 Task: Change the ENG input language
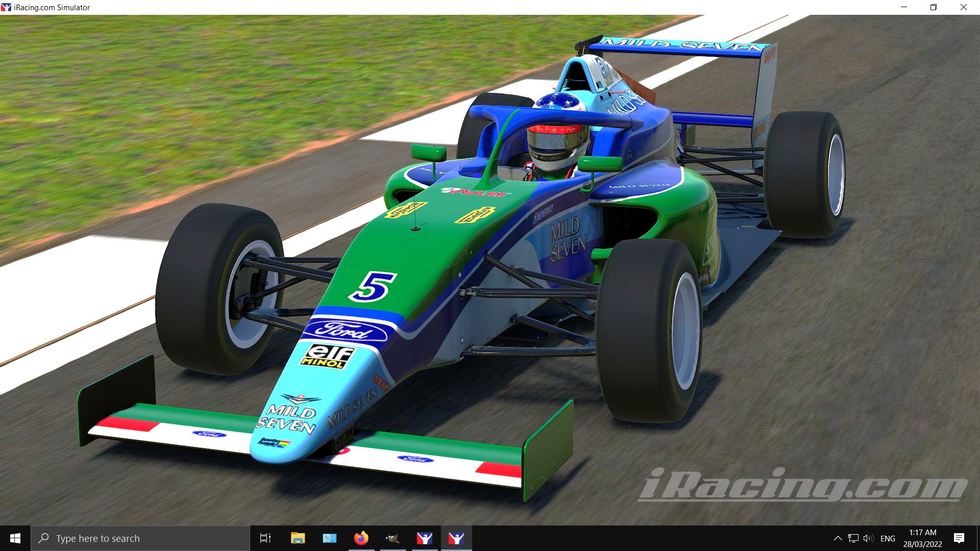(x=888, y=538)
